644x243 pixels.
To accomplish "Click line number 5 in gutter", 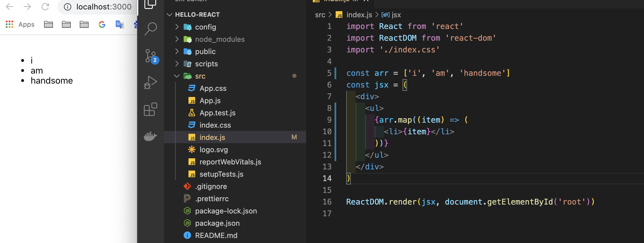I will pyautogui.click(x=329, y=73).
